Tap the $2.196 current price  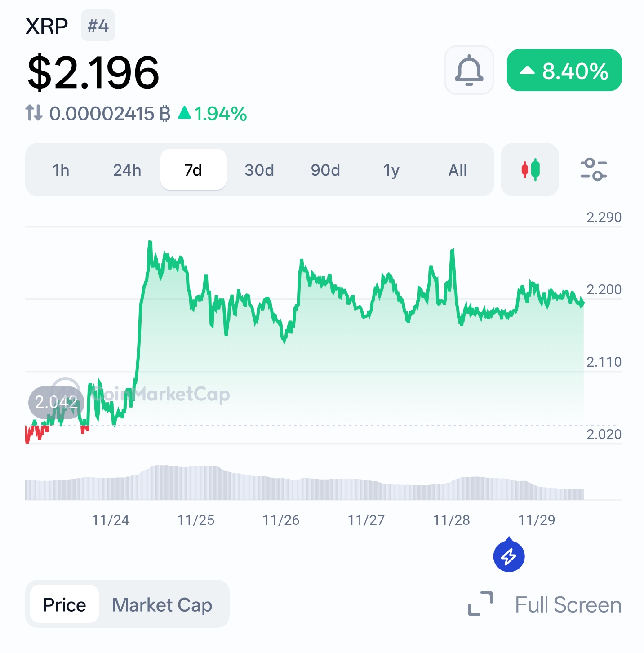point(93,72)
